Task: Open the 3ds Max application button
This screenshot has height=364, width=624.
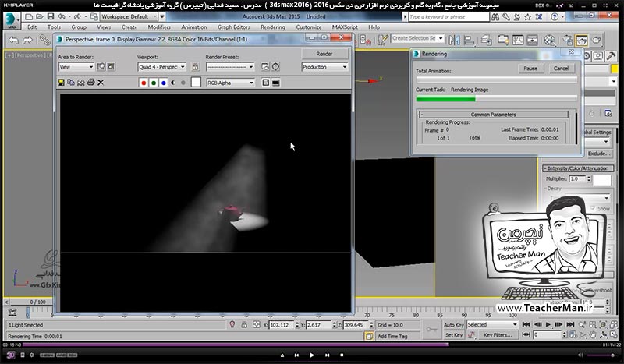Action: point(10,20)
